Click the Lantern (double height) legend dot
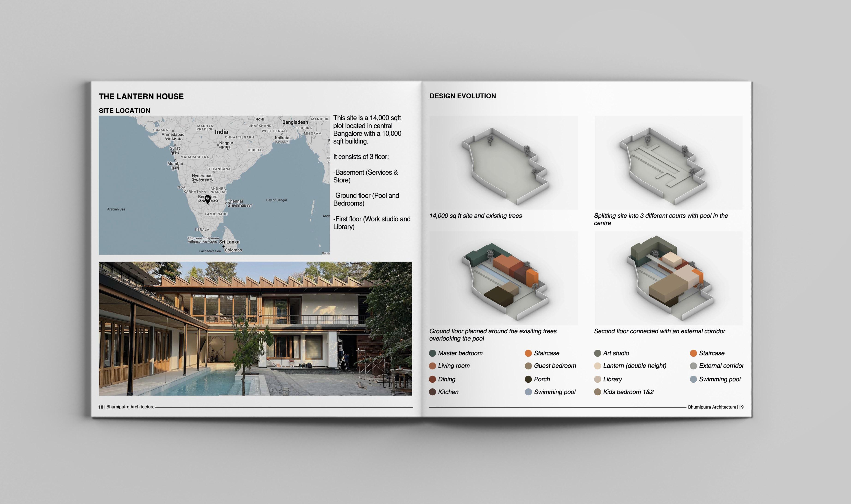The width and height of the screenshot is (851, 504). (x=598, y=366)
